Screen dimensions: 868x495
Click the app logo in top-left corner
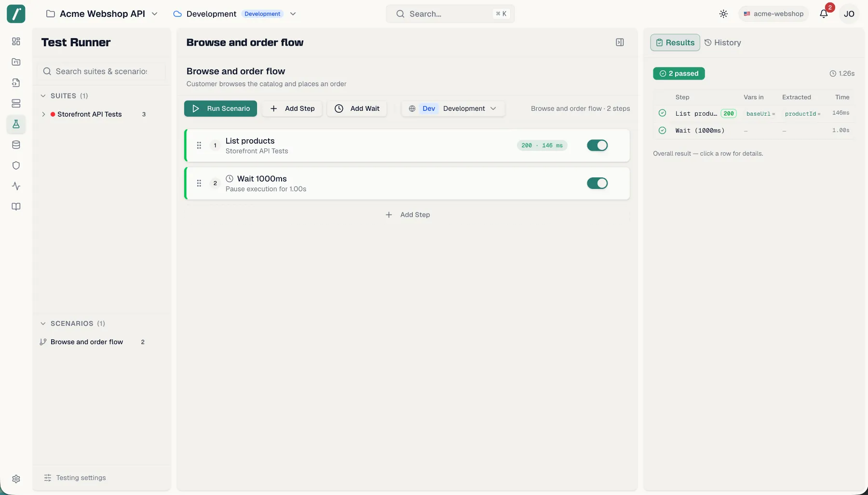coord(16,14)
